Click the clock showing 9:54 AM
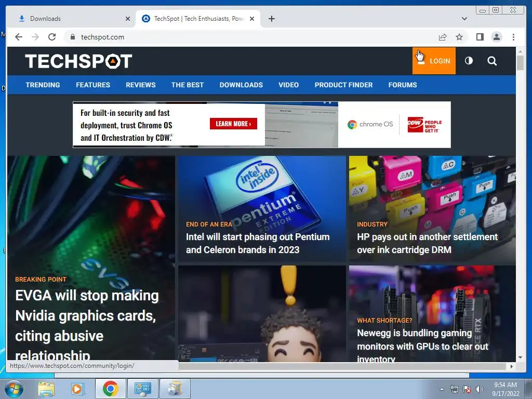This screenshot has height=399, width=532. tap(506, 389)
